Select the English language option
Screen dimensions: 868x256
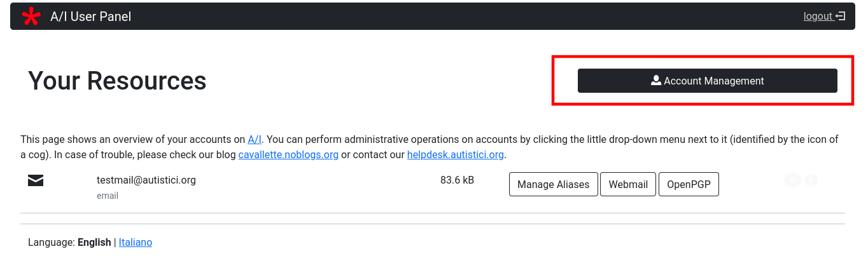94,242
